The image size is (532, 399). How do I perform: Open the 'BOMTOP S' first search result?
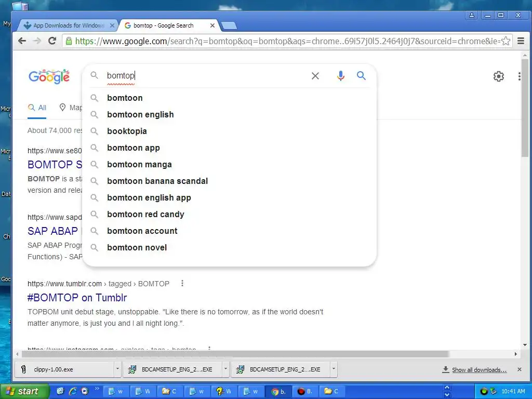tap(55, 165)
